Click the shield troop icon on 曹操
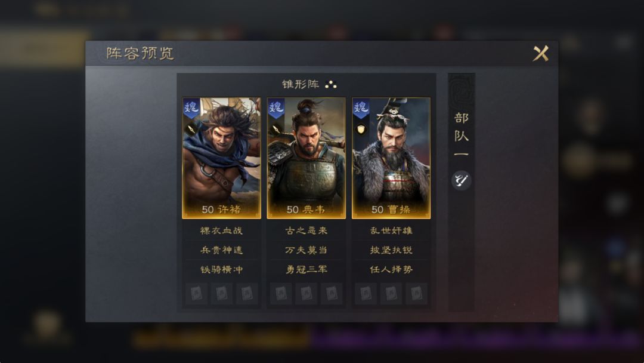Image resolution: width=644 pixels, height=363 pixels. tap(361, 130)
